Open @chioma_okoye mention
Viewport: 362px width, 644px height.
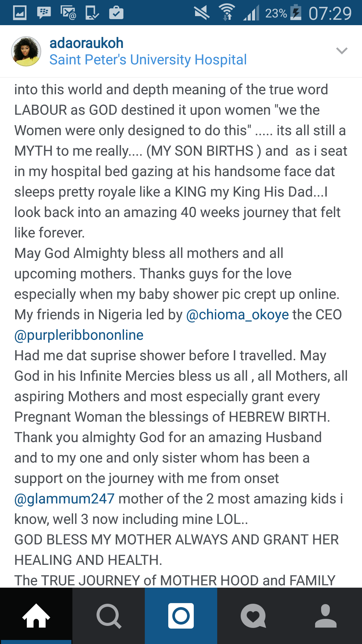[237, 315]
